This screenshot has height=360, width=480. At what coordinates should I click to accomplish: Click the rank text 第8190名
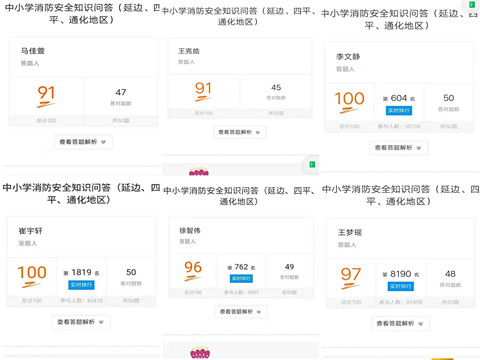[400, 274]
